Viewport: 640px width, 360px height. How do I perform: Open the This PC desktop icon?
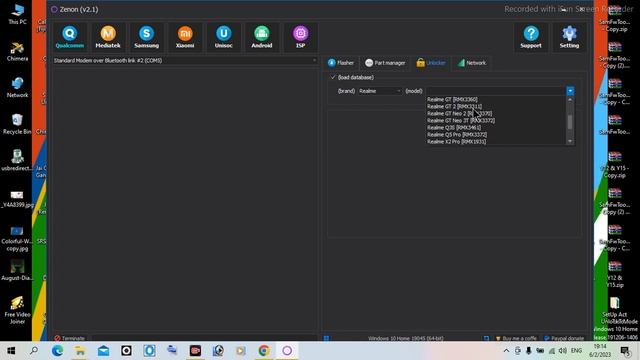[17, 14]
